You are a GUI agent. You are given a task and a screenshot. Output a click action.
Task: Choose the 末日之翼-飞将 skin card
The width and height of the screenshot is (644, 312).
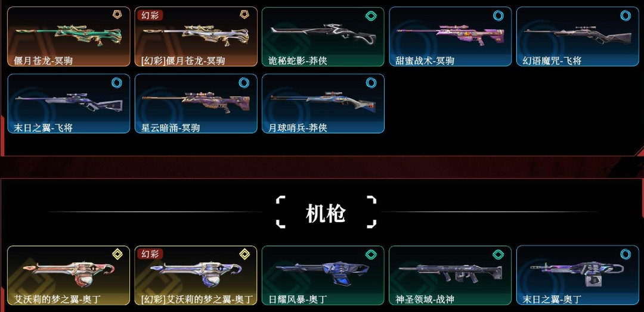(x=69, y=104)
